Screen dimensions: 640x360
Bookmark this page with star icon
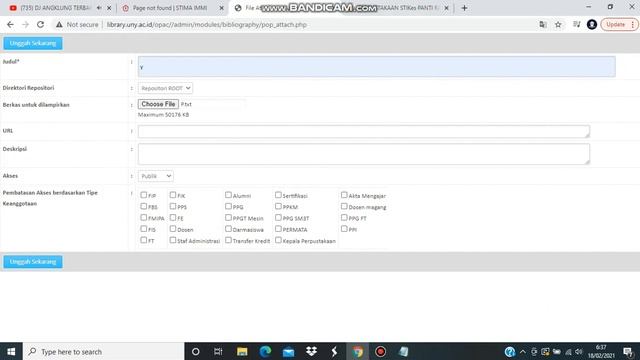(x=558, y=24)
